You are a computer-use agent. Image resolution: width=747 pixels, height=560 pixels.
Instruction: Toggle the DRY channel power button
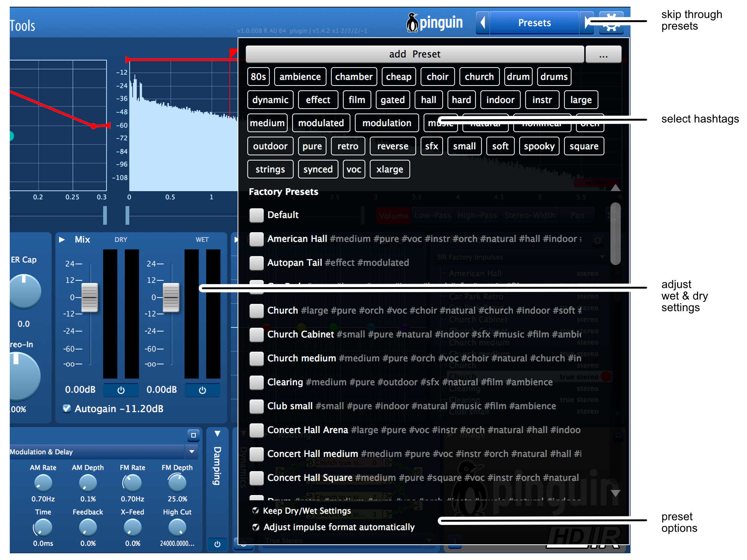click(121, 390)
